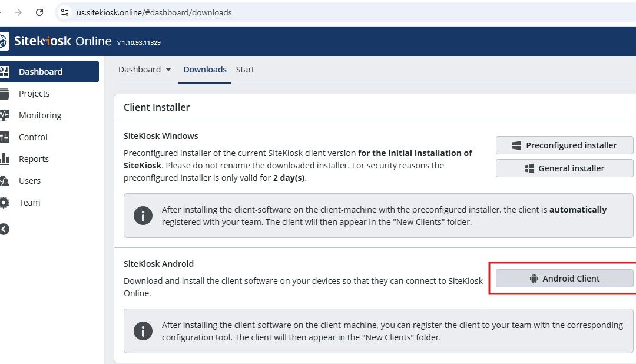The image size is (636, 364).
Task: Click the browser forward arrow
Action: [18, 12]
